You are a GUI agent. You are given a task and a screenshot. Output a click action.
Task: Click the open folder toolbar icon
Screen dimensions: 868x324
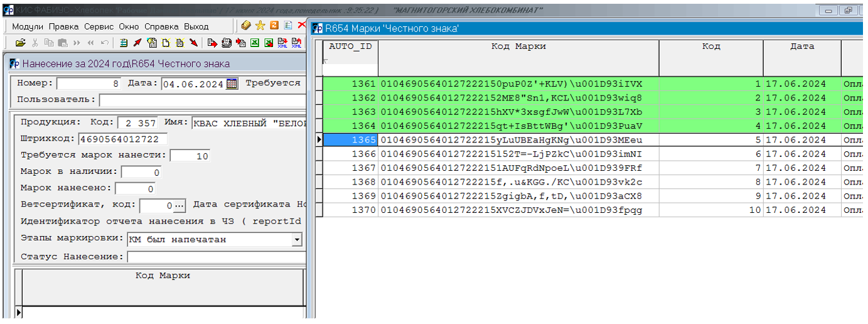click(x=20, y=43)
